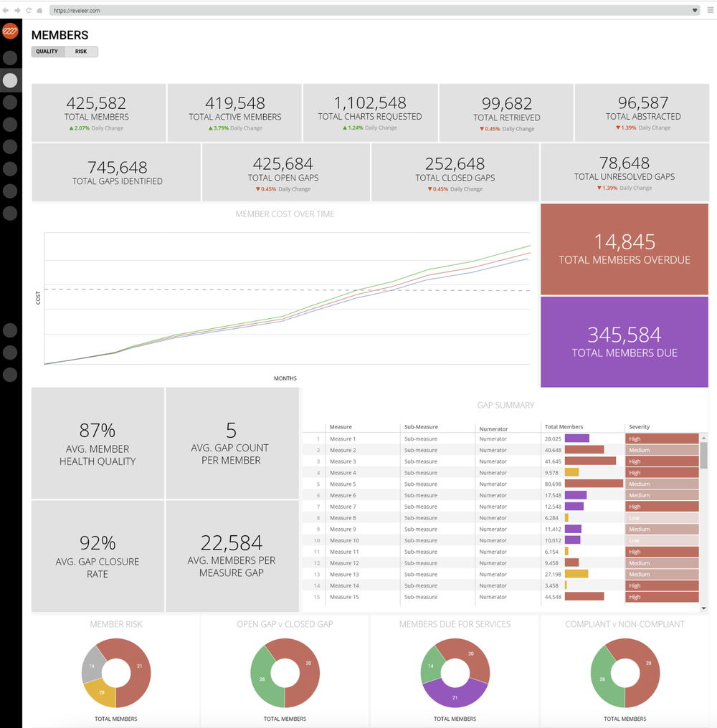The width and height of the screenshot is (717, 728).
Task: Open the Avg. Members Per Measure Gap tile
Action: (x=232, y=556)
